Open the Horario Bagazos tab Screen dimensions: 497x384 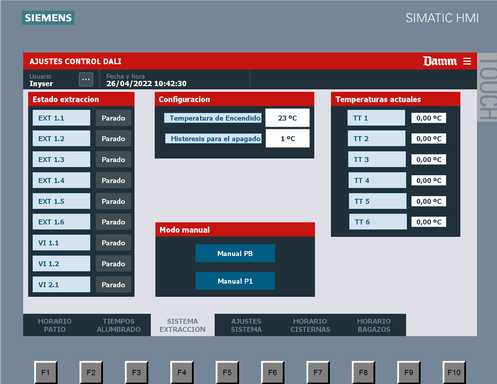click(x=374, y=325)
